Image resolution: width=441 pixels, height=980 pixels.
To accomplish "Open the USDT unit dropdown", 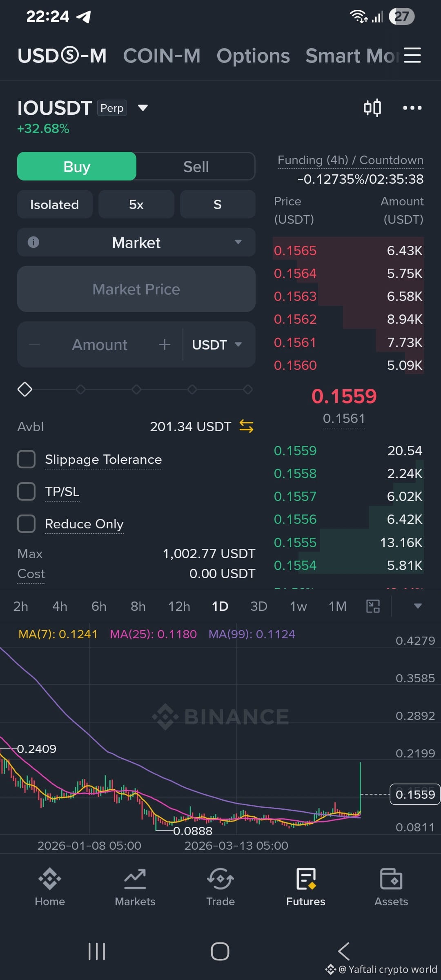I will pyautogui.click(x=217, y=345).
